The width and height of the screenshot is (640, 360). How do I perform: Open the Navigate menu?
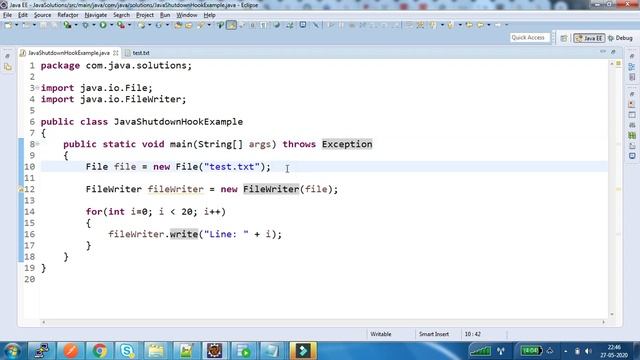(x=96, y=15)
